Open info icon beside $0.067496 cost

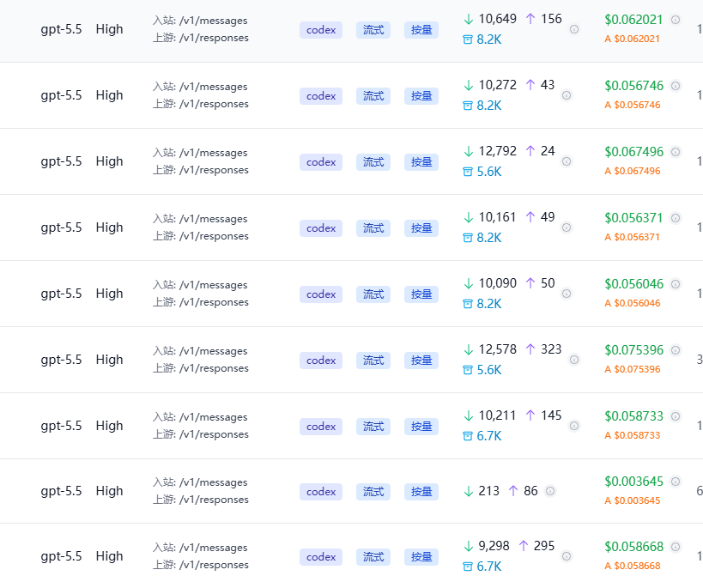click(676, 152)
